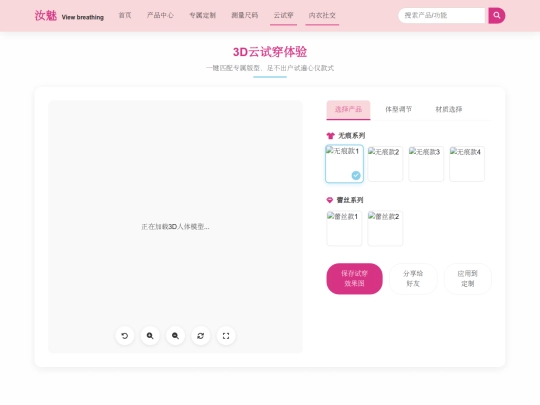Enter fullscreen for the 3D viewer
This screenshot has width=540, height=405.
point(226,336)
